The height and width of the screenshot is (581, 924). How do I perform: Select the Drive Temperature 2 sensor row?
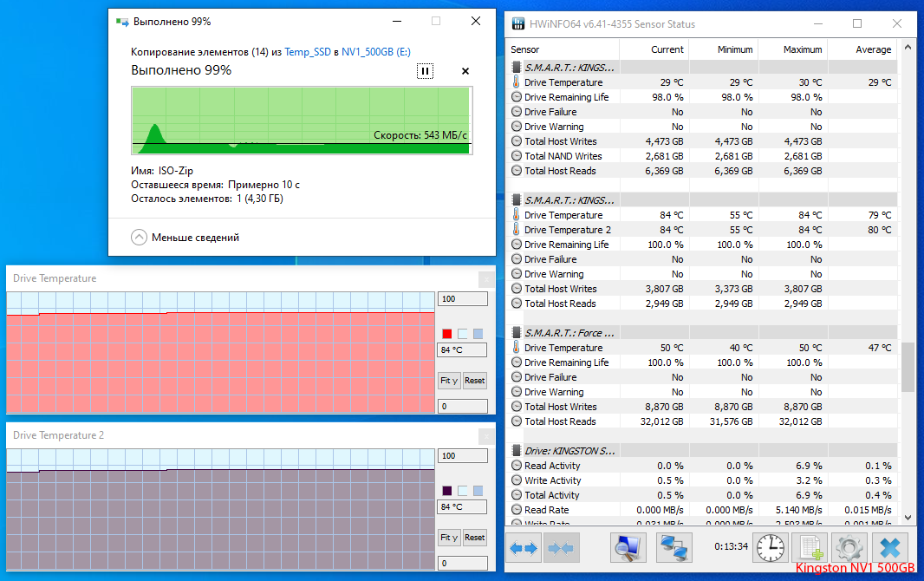point(702,230)
